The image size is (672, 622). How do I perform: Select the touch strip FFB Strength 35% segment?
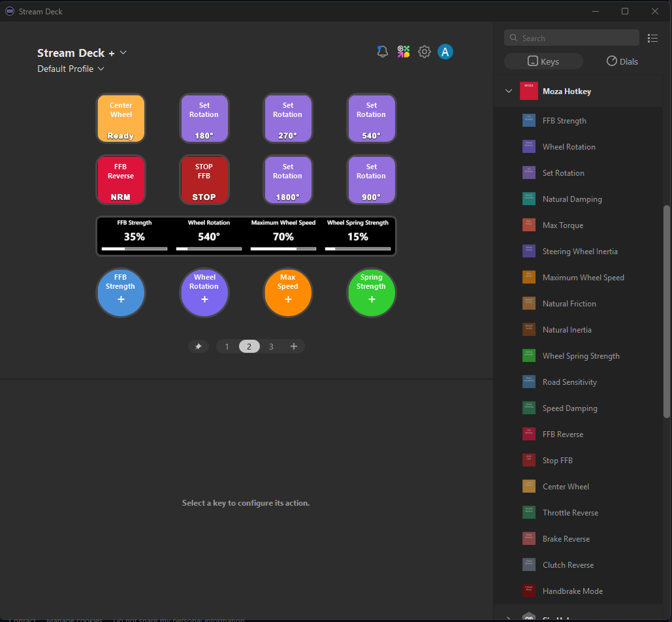click(134, 237)
